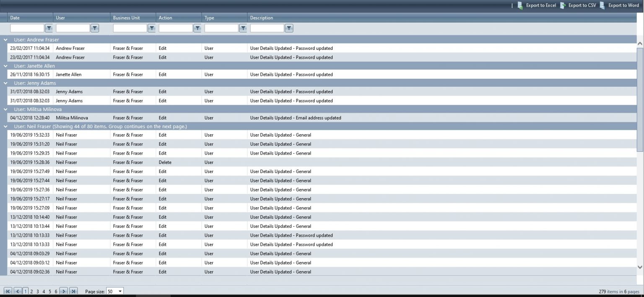Select the 26/11/2018 16:30:15 date cell
Screen dimensions: 644x297
30,75
